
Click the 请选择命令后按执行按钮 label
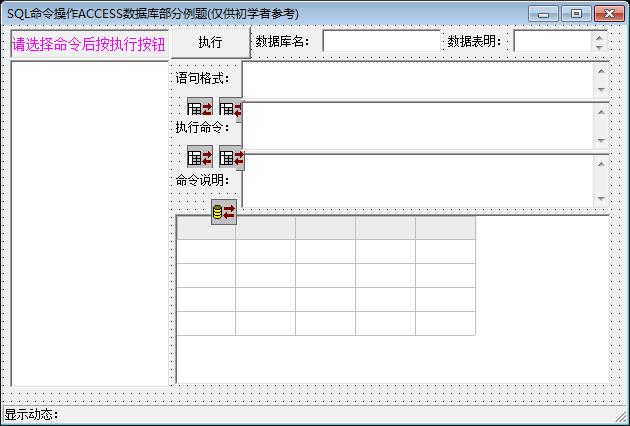pyautogui.click(x=89, y=45)
